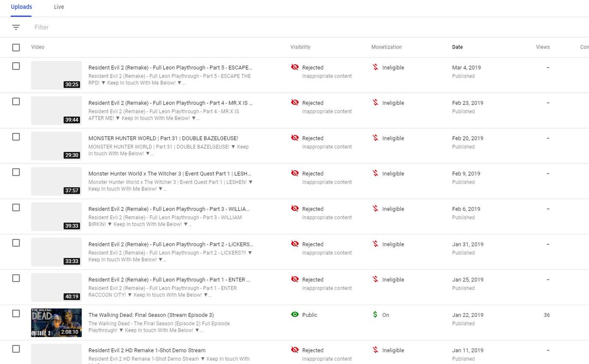Click green Public eye icon for Walking Dead
589x364 pixels.
coord(295,314)
